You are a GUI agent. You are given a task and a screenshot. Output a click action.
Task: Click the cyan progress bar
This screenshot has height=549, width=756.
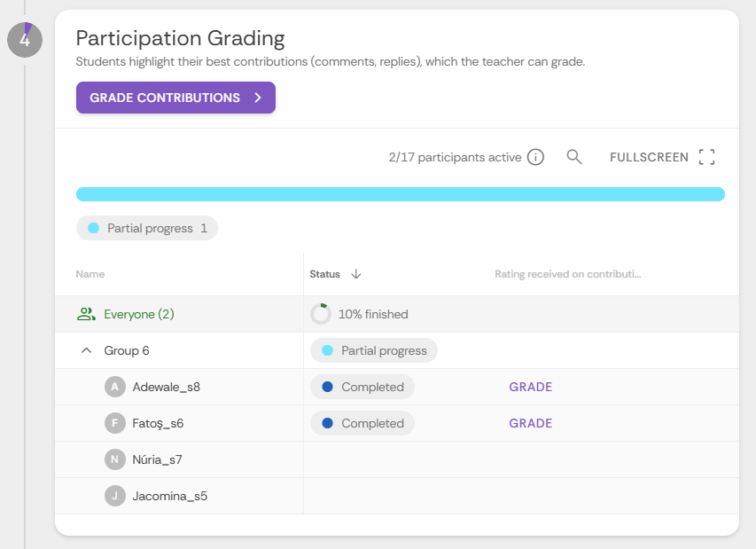pyautogui.click(x=401, y=194)
